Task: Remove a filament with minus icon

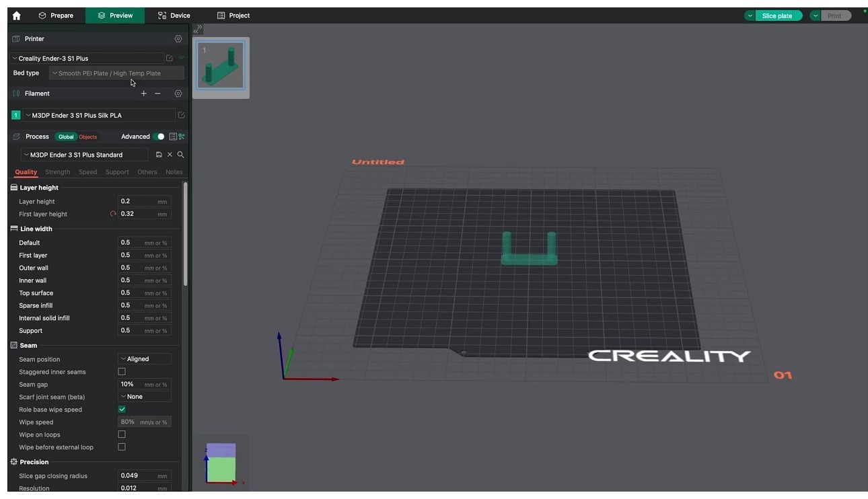Action: pyautogui.click(x=157, y=93)
